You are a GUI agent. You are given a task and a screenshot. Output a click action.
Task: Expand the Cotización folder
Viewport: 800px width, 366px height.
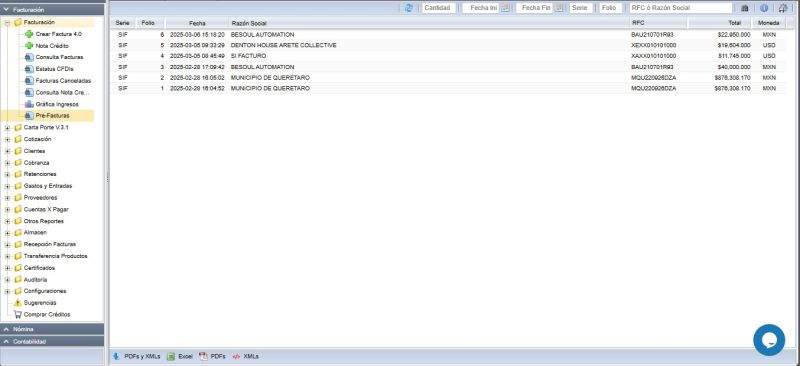click(8, 139)
